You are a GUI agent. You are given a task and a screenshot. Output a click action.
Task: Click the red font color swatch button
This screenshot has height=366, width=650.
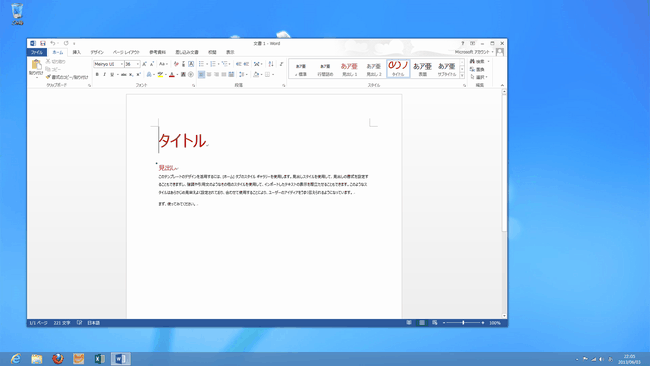(x=172, y=75)
